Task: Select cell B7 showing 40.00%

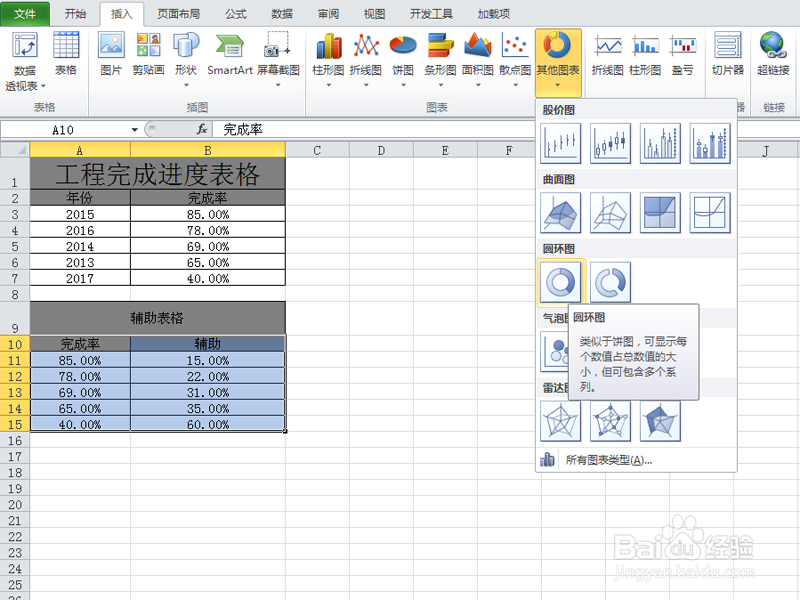Action: click(x=208, y=278)
